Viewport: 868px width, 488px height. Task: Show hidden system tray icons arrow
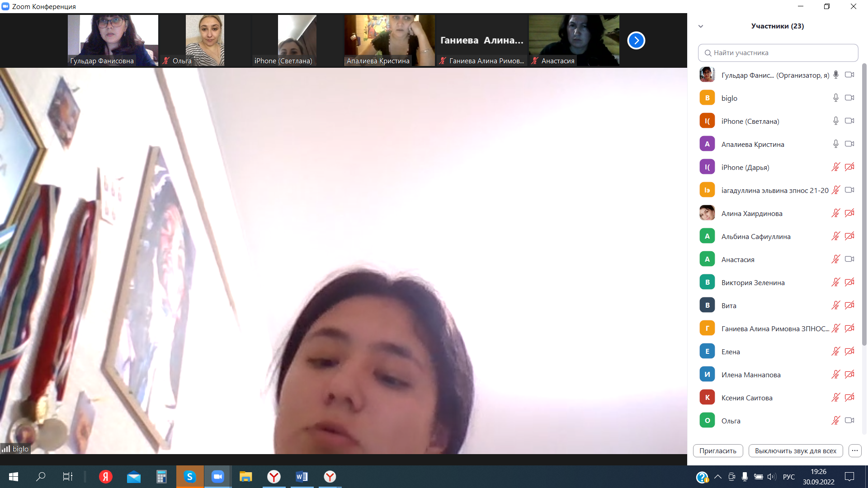[718, 477]
